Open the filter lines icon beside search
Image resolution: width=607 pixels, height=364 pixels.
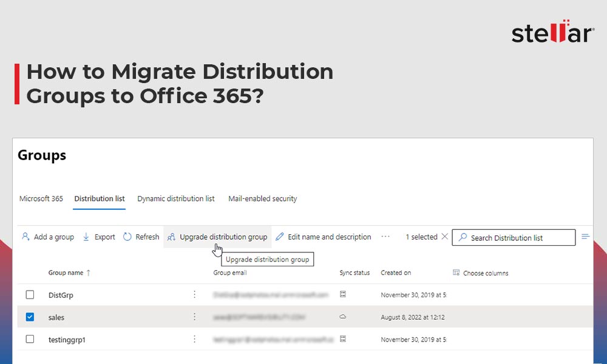pyautogui.click(x=585, y=237)
